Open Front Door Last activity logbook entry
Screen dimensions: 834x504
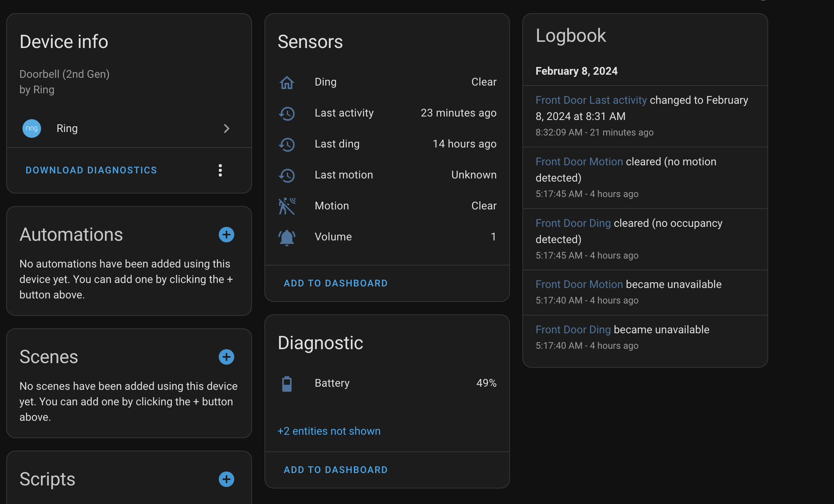[x=591, y=100]
